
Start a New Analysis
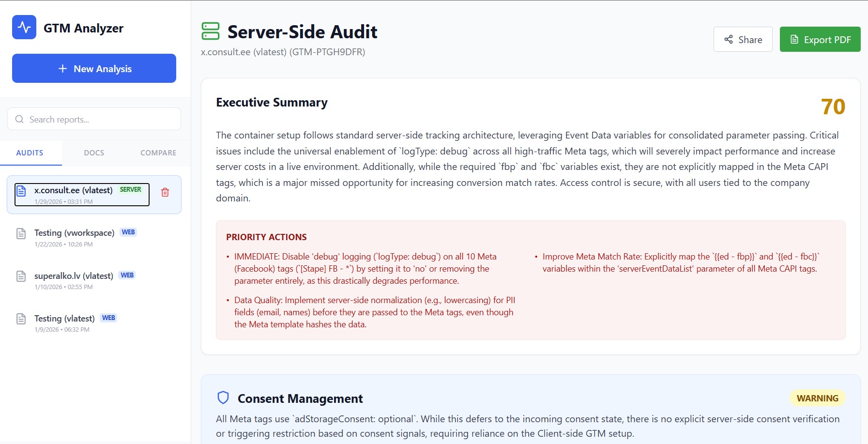coord(94,68)
